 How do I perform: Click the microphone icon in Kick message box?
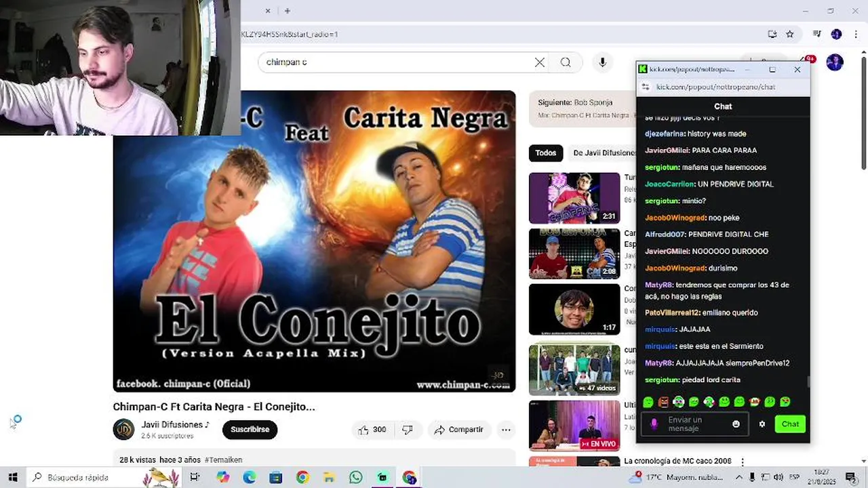(x=654, y=424)
